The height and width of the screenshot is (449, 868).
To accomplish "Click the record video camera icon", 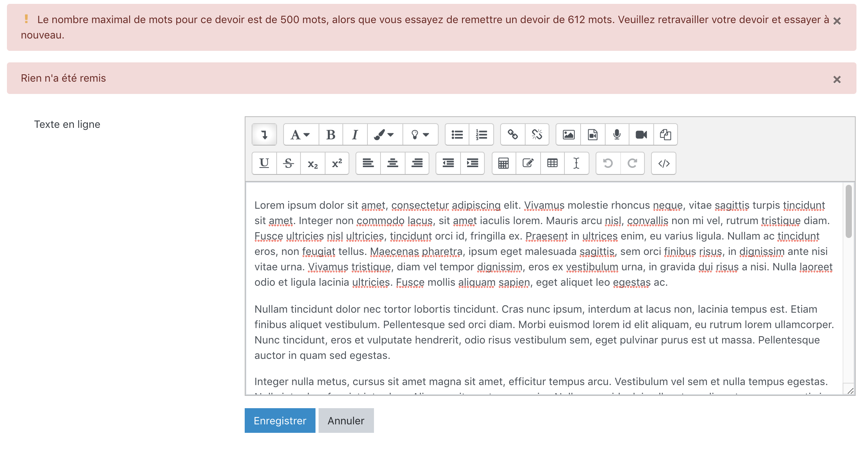I will point(641,135).
